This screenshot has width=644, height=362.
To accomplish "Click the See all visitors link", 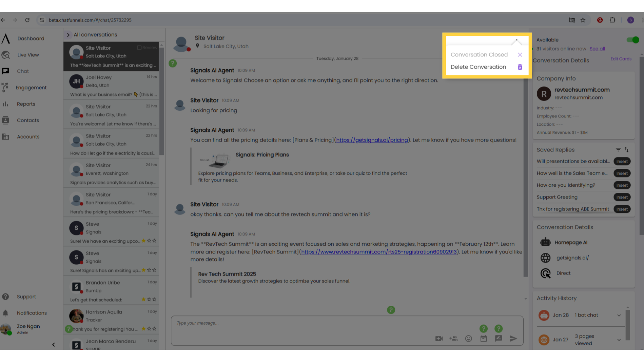I will tap(597, 49).
